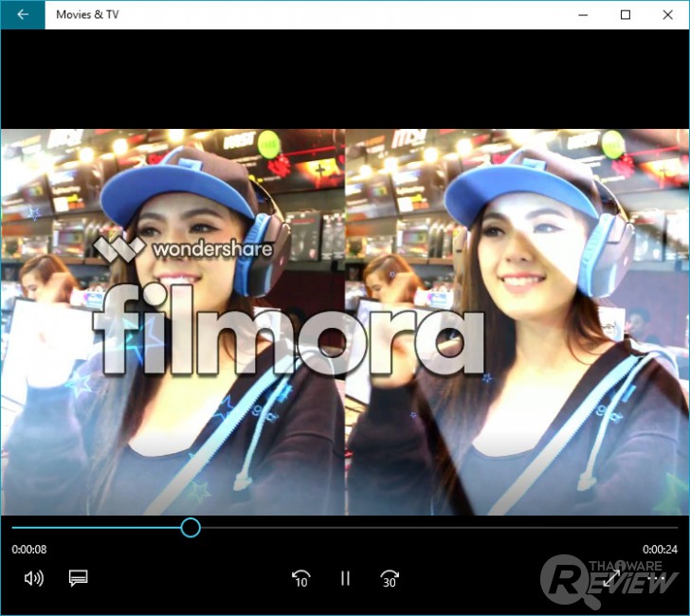Minimize the Movies & TV window
Viewport: 690px width, 616px height.
(x=583, y=15)
